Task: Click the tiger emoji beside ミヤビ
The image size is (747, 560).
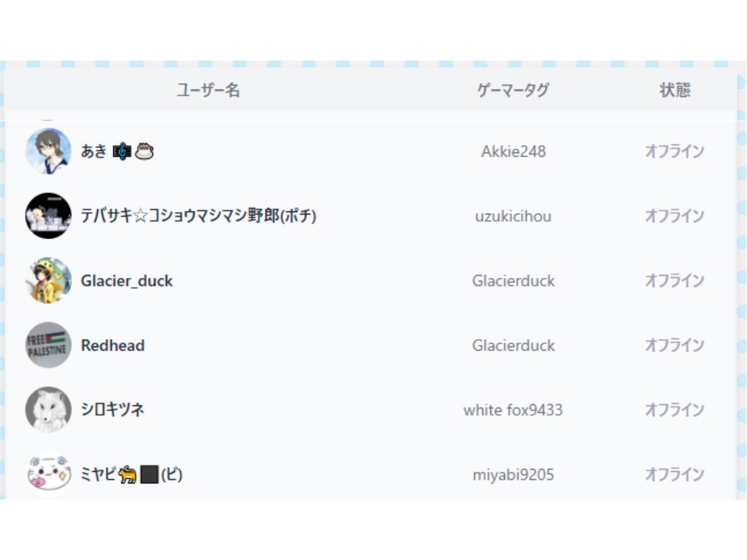Action: 128,475
